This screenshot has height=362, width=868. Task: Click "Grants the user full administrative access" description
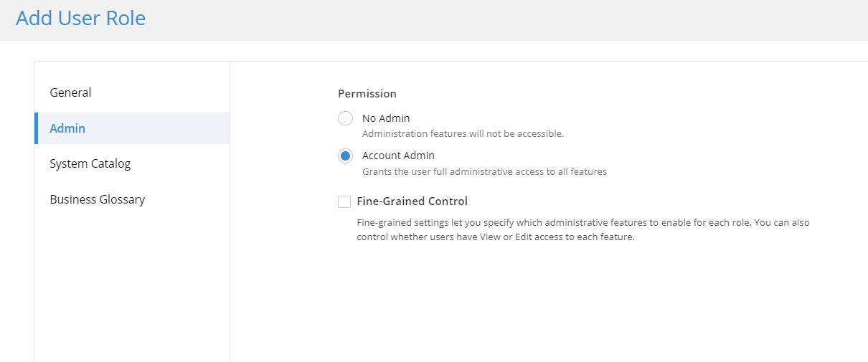(x=484, y=171)
